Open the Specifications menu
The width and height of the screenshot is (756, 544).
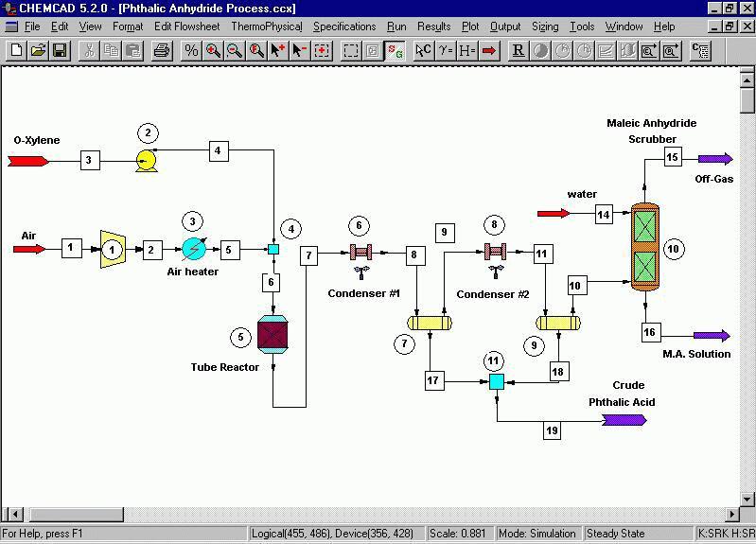344,26
